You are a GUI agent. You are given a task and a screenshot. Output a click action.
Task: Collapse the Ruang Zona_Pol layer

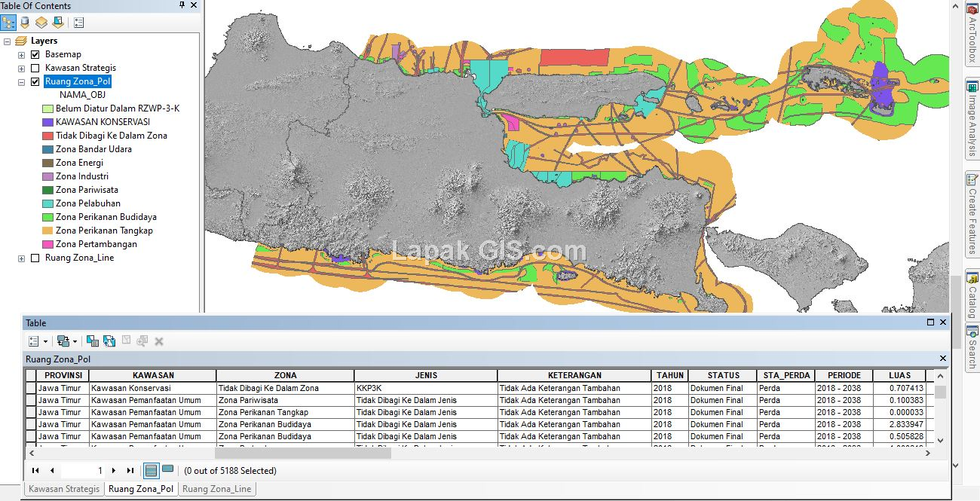tap(21, 81)
